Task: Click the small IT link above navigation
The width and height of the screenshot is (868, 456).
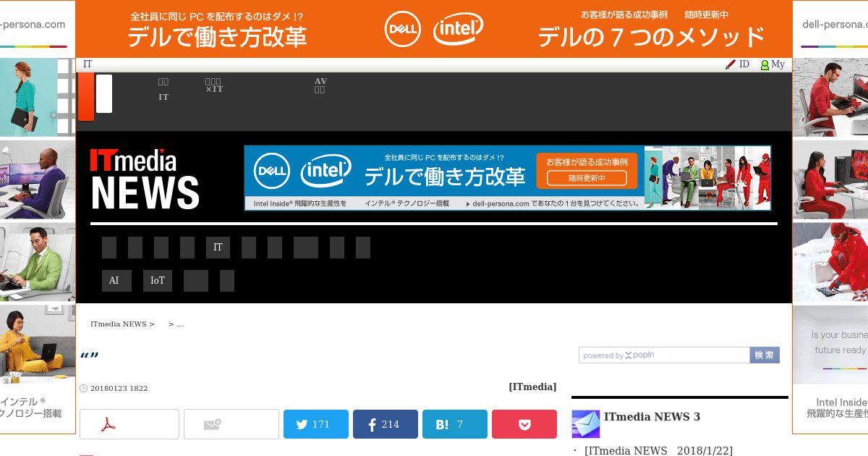Action: (88, 64)
